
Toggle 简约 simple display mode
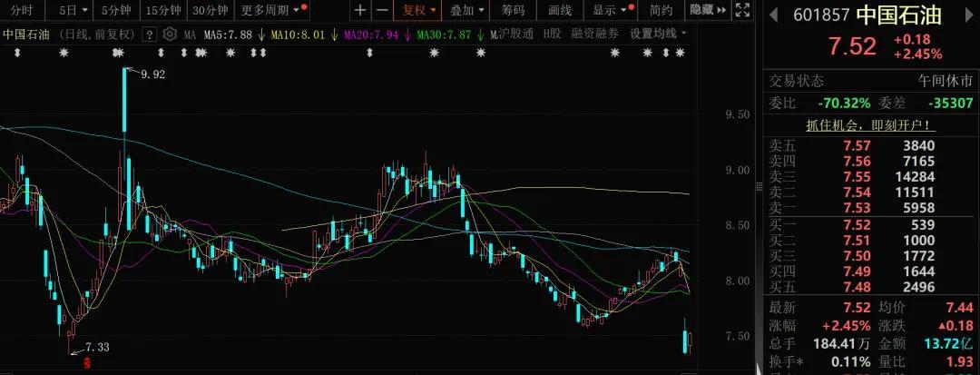[x=661, y=11]
